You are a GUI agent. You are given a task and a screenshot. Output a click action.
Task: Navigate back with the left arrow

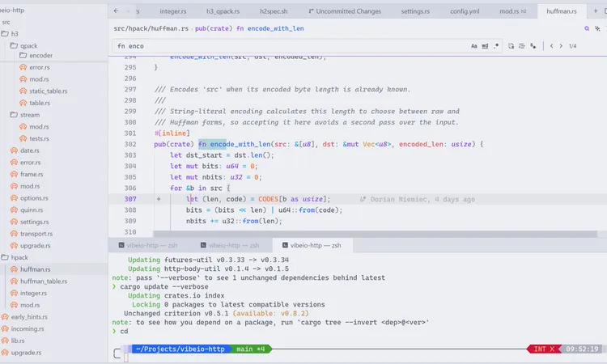(x=116, y=11)
